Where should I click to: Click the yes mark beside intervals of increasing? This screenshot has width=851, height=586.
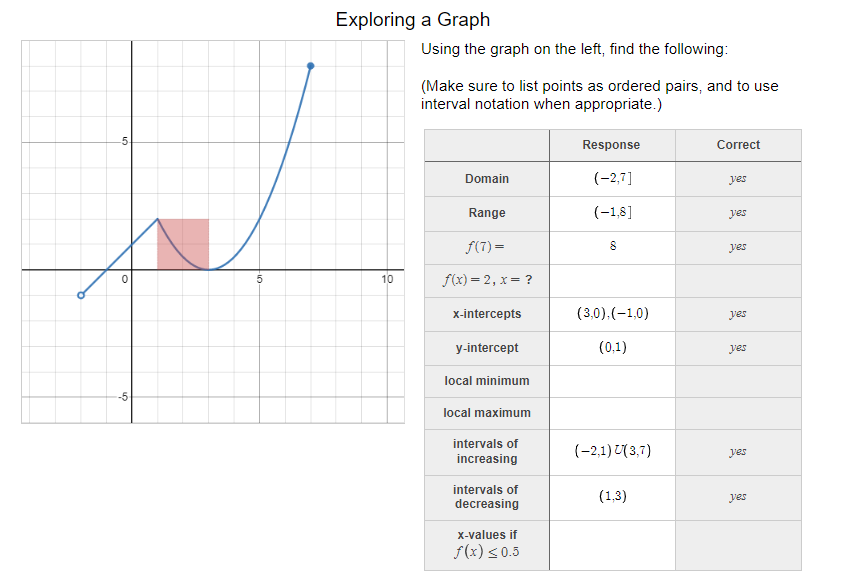click(738, 451)
